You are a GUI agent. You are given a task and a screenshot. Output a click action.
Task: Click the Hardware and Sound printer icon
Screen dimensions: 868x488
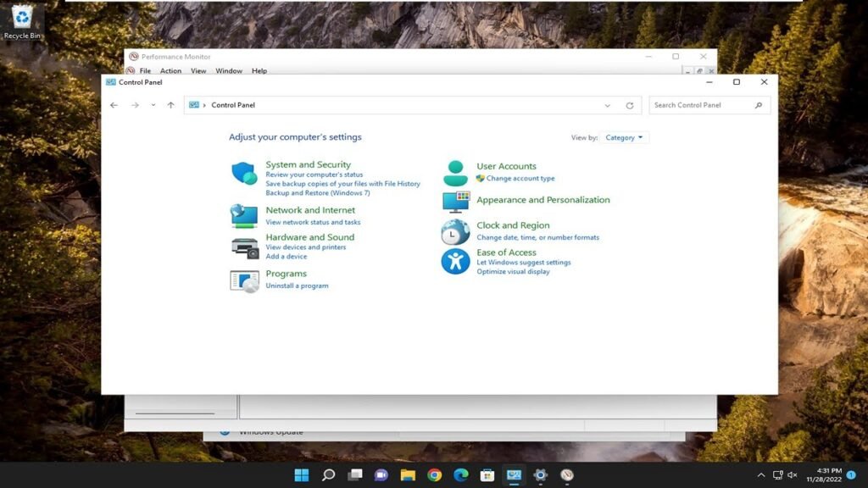(244, 247)
